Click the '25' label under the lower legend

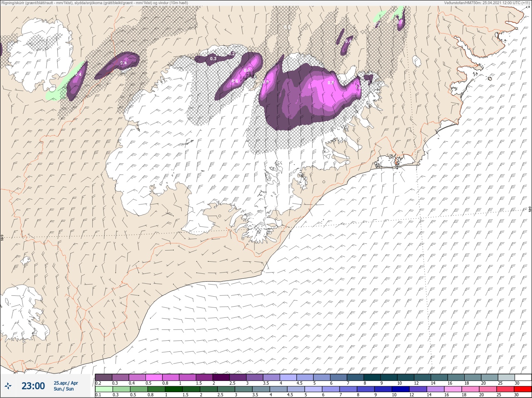tap(499, 395)
